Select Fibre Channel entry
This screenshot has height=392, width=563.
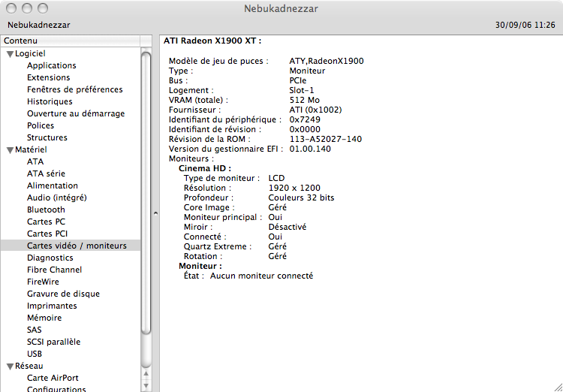click(x=54, y=270)
